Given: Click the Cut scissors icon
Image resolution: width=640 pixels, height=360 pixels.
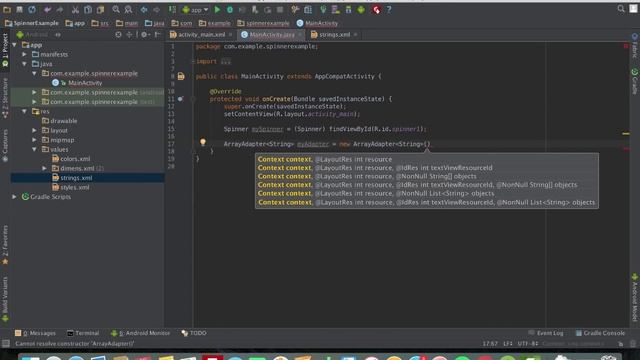Looking at the screenshot, I should pos(75,9).
